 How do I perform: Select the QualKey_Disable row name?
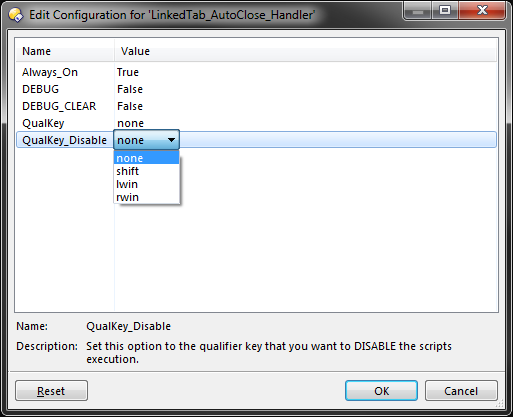point(64,140)
